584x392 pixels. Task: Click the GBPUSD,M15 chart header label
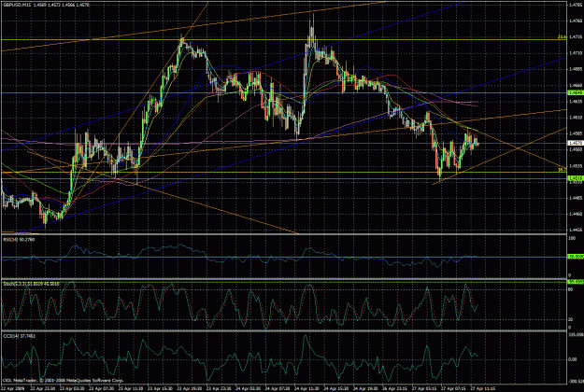pos(16,6)
